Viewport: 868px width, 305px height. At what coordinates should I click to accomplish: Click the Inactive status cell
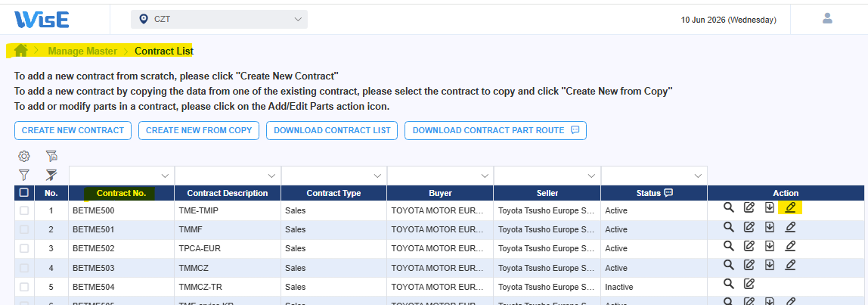654,288
